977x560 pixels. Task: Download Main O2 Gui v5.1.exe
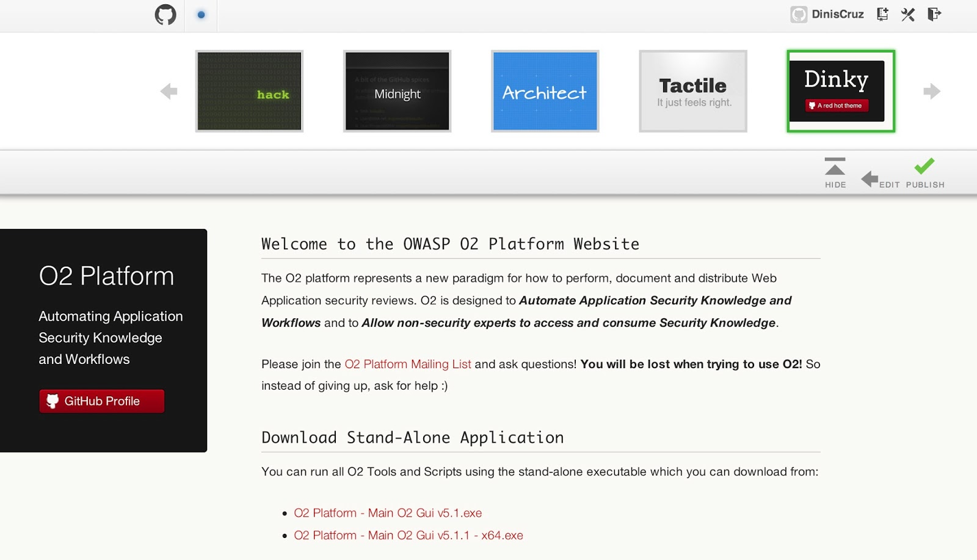click(x=388, y=513)
